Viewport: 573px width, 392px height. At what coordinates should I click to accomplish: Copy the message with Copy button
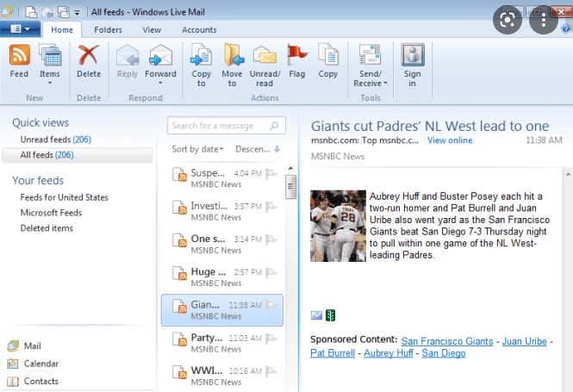[x=327, y=61]
